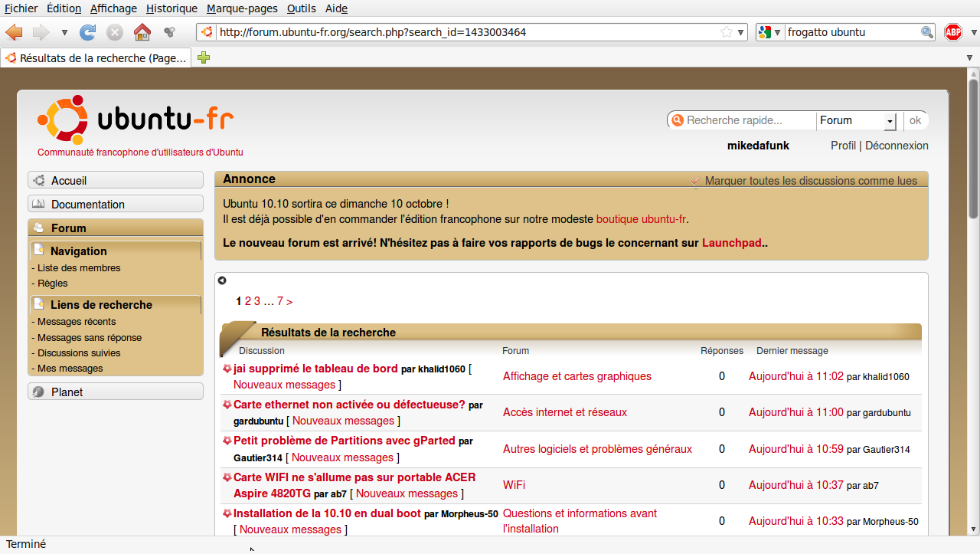Open topic Petit problème de Partitions avec gParted
Screen dimensions: 980x554
345,441
